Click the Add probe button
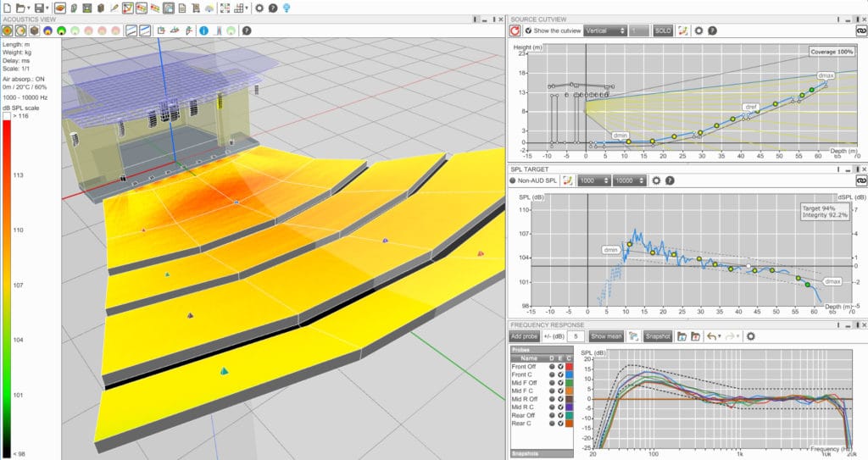 point(525,336)
